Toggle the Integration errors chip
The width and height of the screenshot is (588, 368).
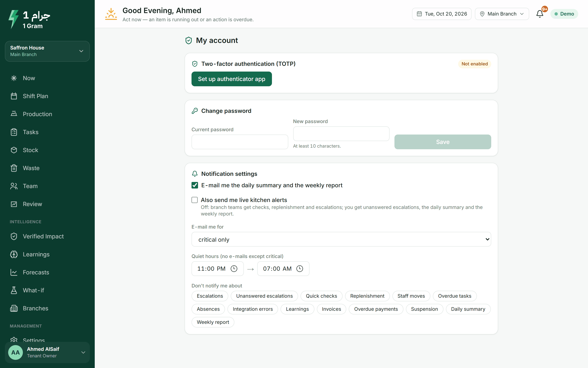tap(253, 309)
